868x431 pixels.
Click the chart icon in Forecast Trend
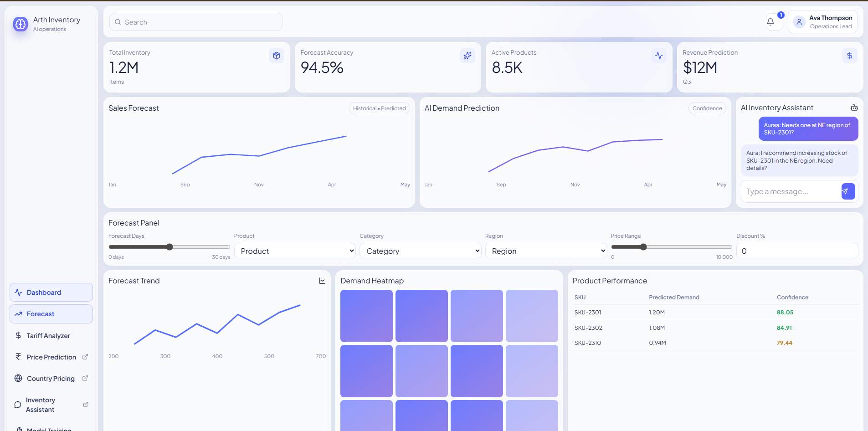[x=322, y=281]
